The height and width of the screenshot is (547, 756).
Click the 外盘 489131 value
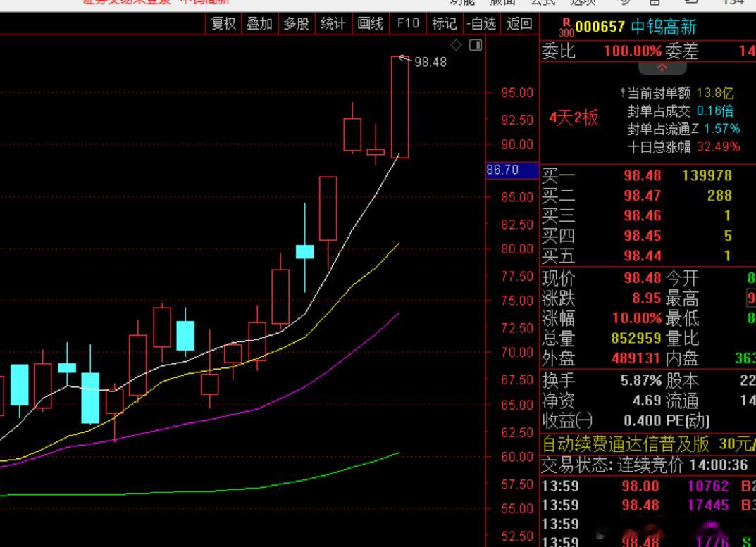(636, 358)
